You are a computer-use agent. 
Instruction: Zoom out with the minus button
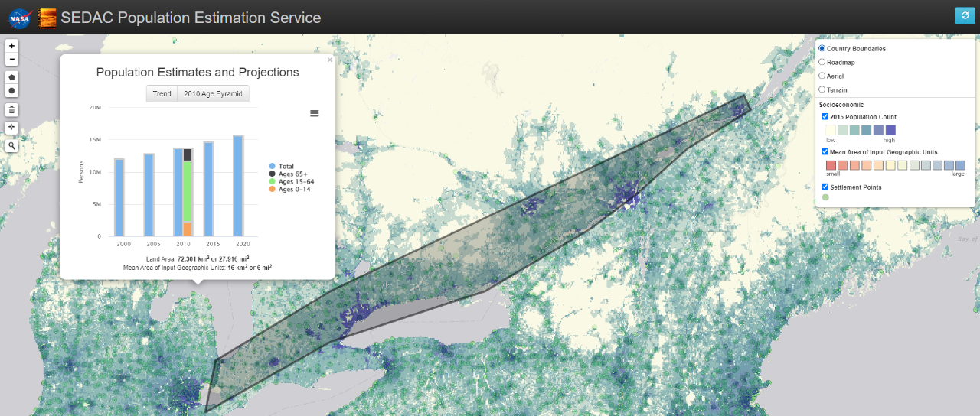[x=11, y=59]
